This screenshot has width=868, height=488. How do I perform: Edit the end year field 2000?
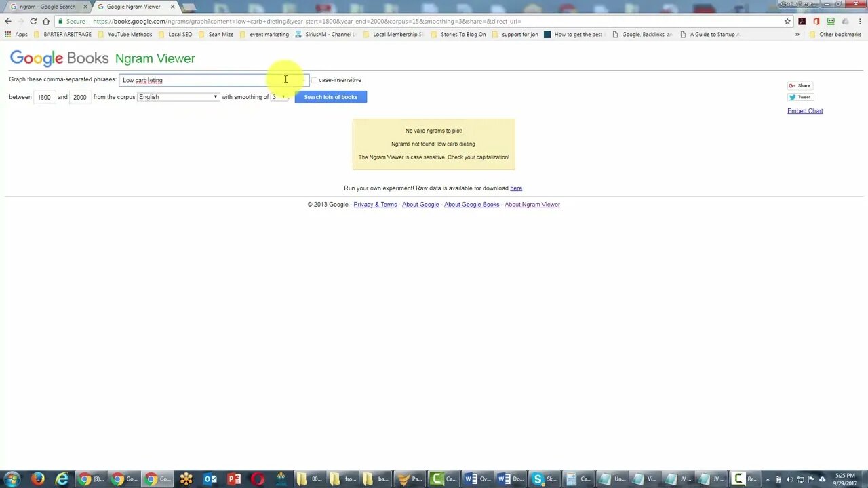pos(80,97)
